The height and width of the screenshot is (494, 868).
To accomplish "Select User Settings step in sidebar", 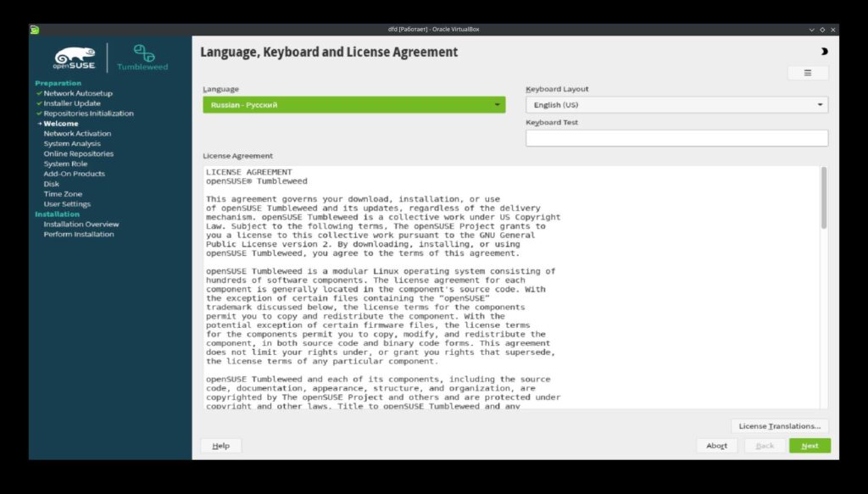I will 67,204.
